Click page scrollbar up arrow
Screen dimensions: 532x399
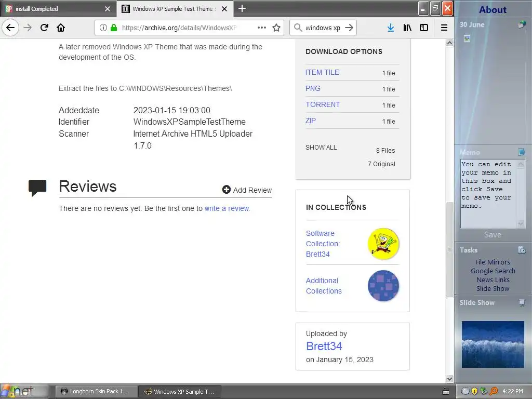pos(449,43)
